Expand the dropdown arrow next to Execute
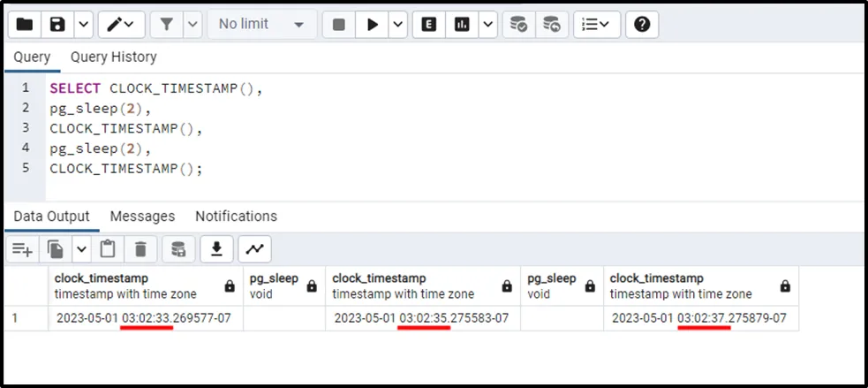868x388 pixels. (x=397, y=25)
